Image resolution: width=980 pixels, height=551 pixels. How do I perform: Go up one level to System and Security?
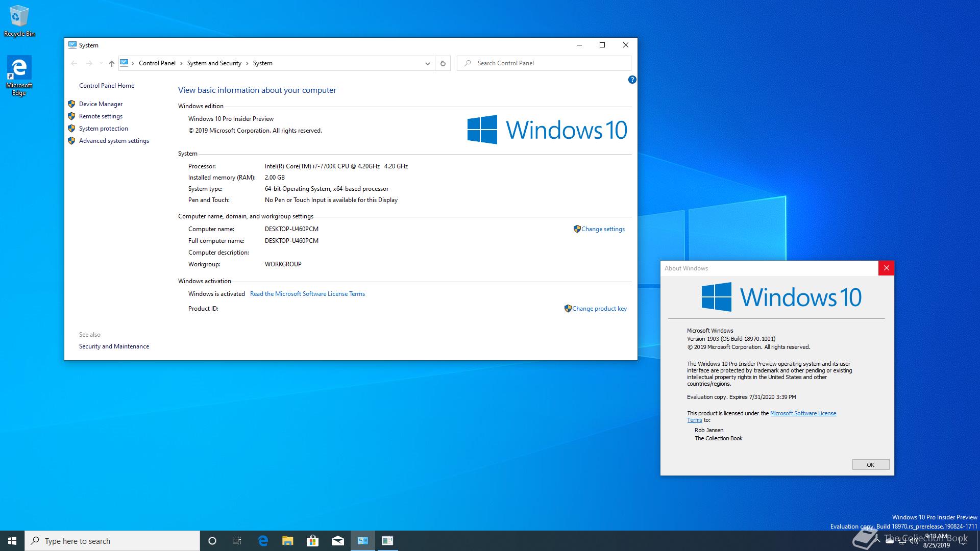111,63
